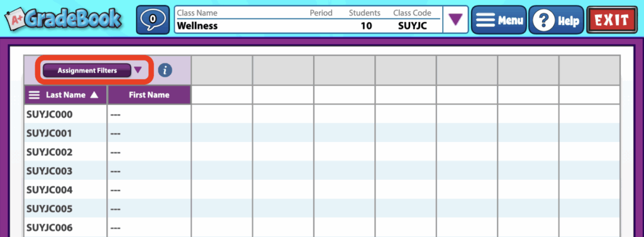This screenshot has height=237, width=644.
Task: Select student row SUYJC000
Action: pos(321,114)
